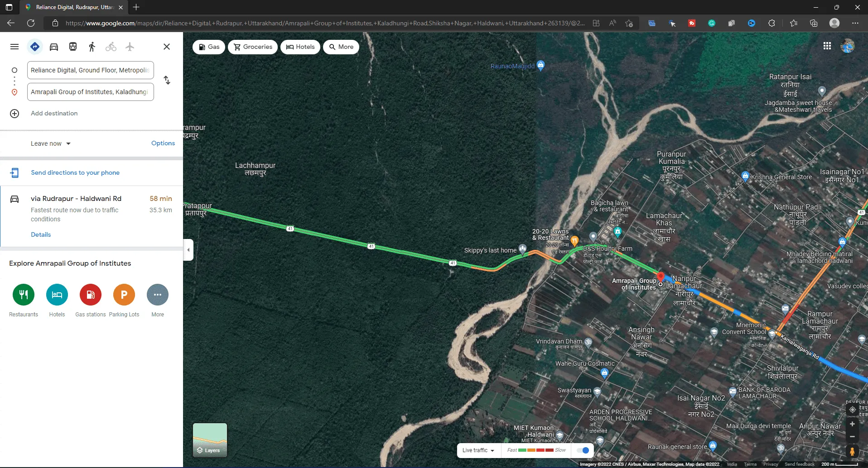Screen dimensions: 868x468
Task: Open the Leave now dropdown
Action: point(51,143)
